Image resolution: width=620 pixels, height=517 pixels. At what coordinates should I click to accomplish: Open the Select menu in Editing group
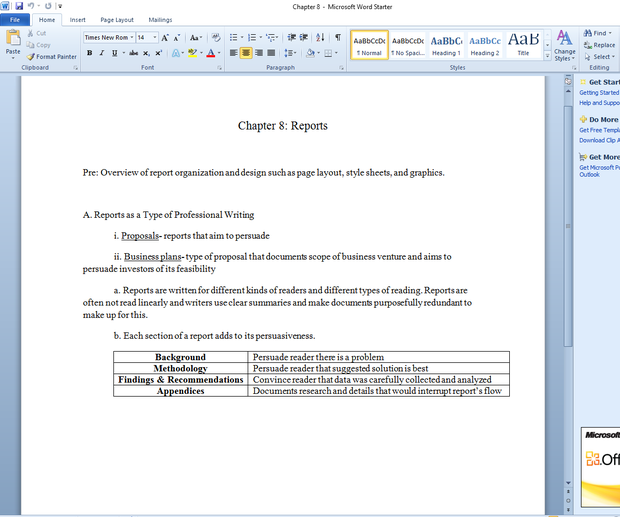click(600, 57)
